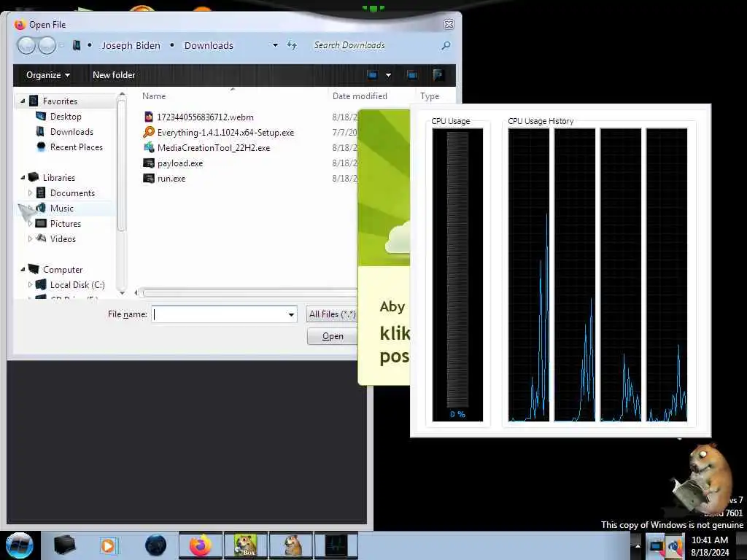Toggle the preview pane icon
This screenshot has width=747, height=560.
point(412,75)
